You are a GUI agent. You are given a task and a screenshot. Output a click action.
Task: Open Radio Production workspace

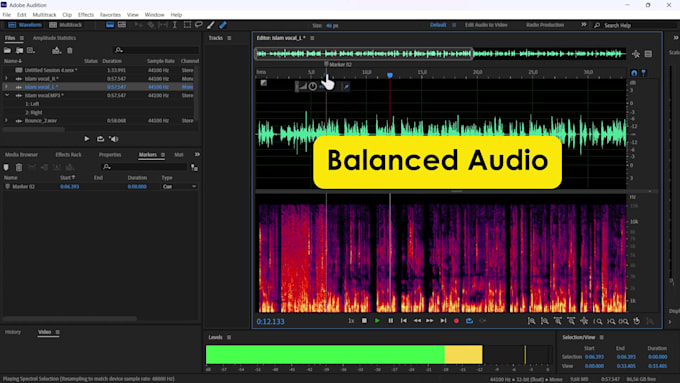(x=545, y=25)
